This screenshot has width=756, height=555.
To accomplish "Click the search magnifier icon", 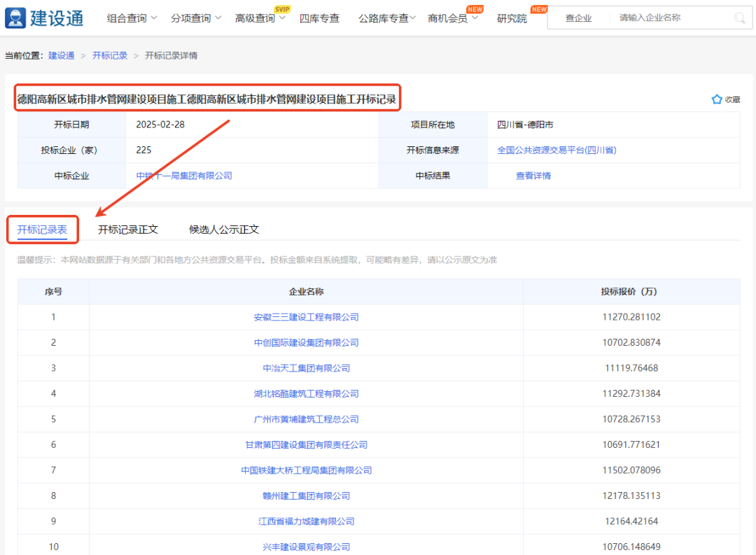I will tap(739, 17).
